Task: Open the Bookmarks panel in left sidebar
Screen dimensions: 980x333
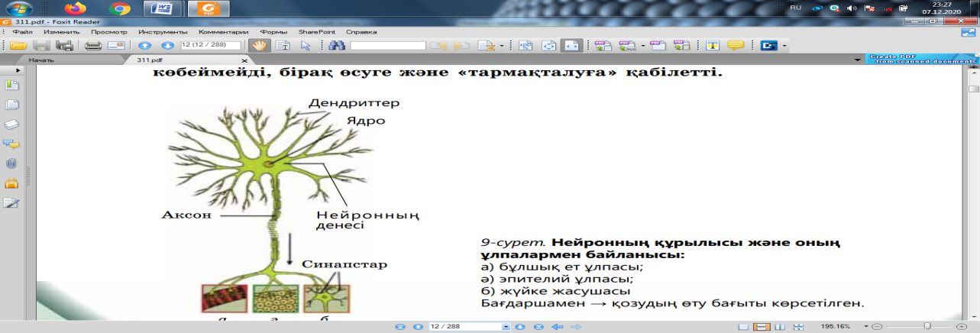Action: (11, 86)
